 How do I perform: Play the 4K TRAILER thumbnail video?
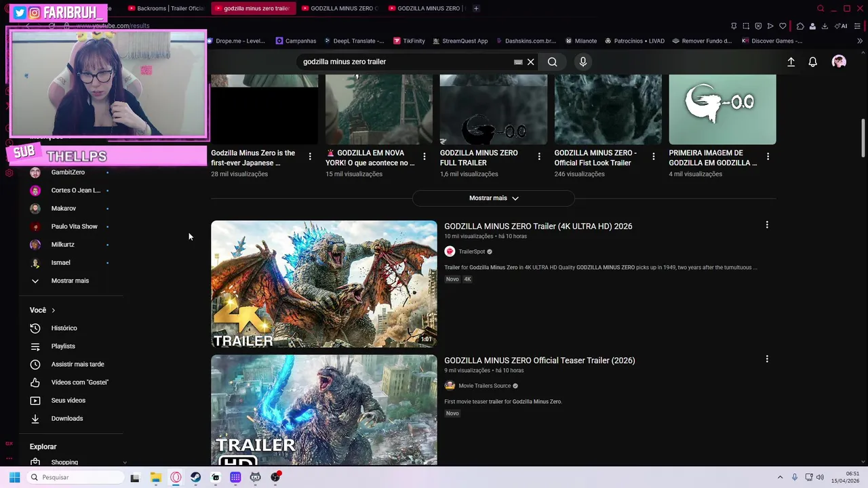tap(324, 284)
